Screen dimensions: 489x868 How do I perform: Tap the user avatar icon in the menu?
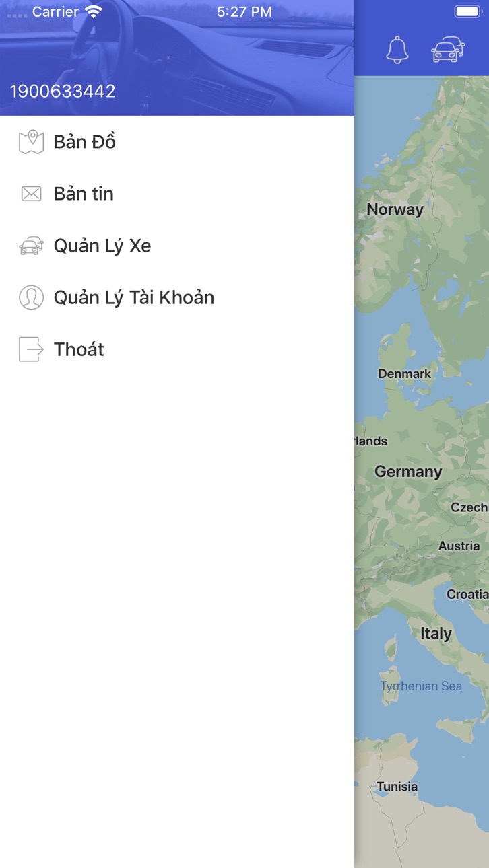pyautogui.click(x=31, y=297)
